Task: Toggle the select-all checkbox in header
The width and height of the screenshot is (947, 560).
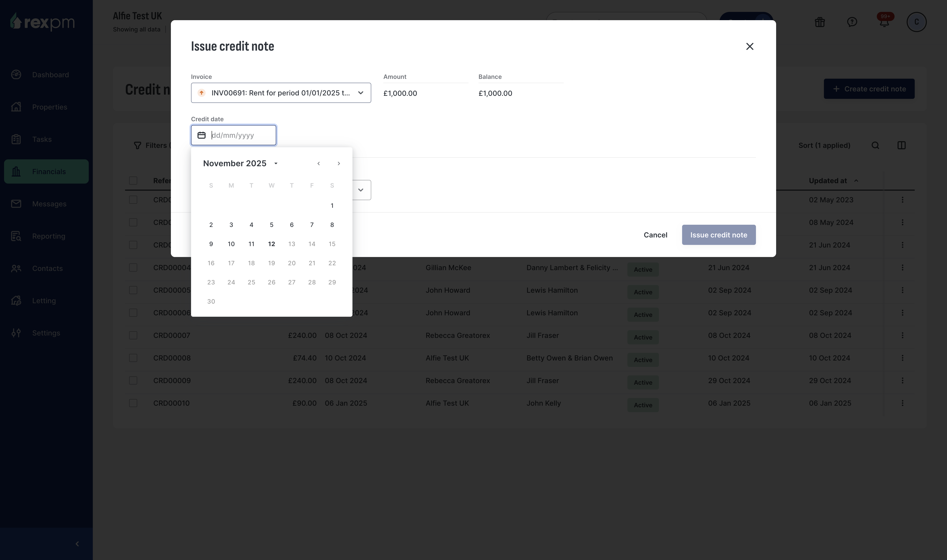Action: [133, 181]
